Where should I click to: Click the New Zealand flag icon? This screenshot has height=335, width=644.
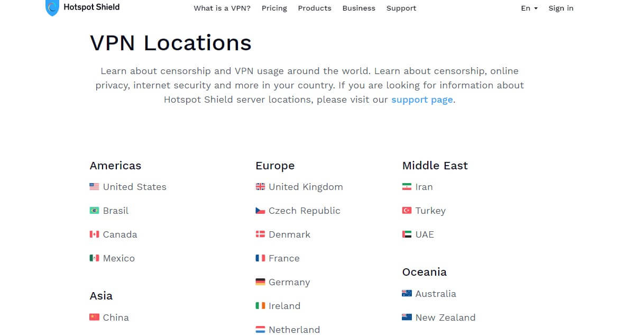(x=407, y=318)
